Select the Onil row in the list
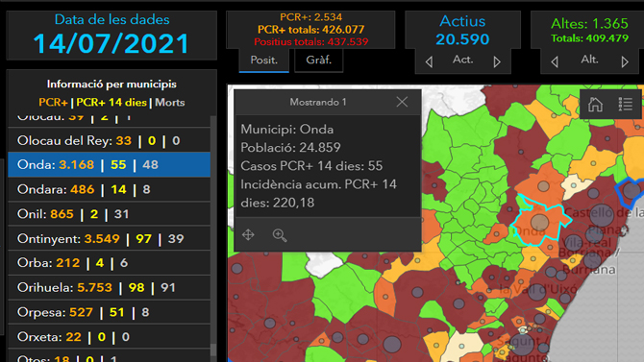This screenshot has width=644, height=362. coord(110,214)
